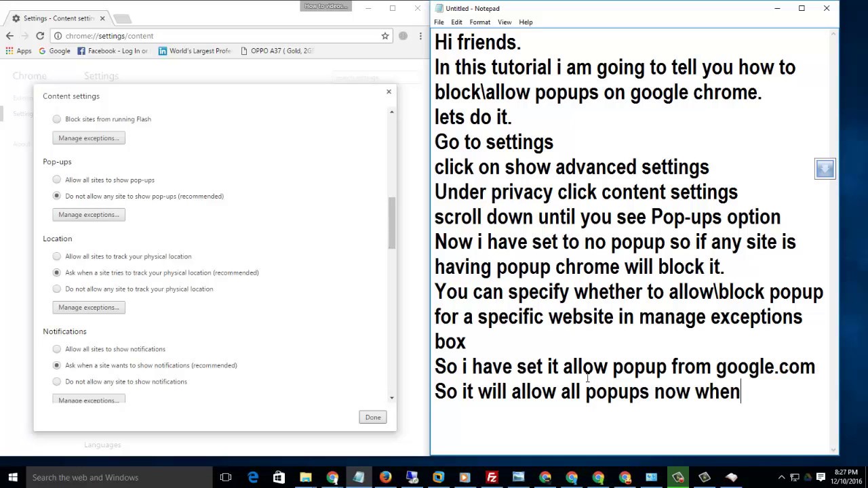868x488 pixels.
Task: Select Do not allow any site to show pop-ups
Action: click(x=57, y=197)
